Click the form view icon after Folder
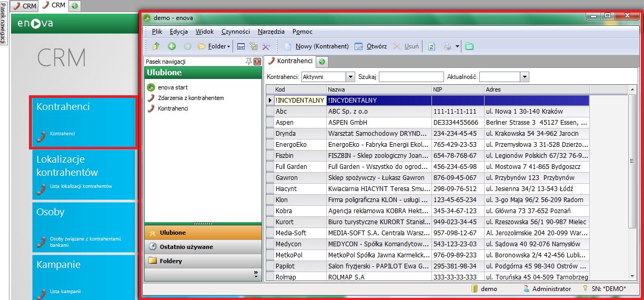Screen dimensions: 644x300 [240, 46]
